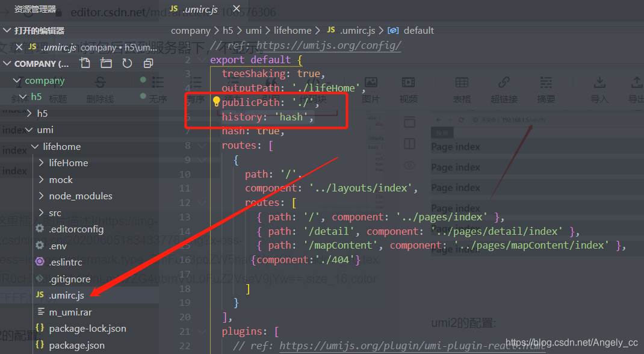Fold the routes array at line 8
The width and height of the screenshot is (644, 354).
[202, 145]
